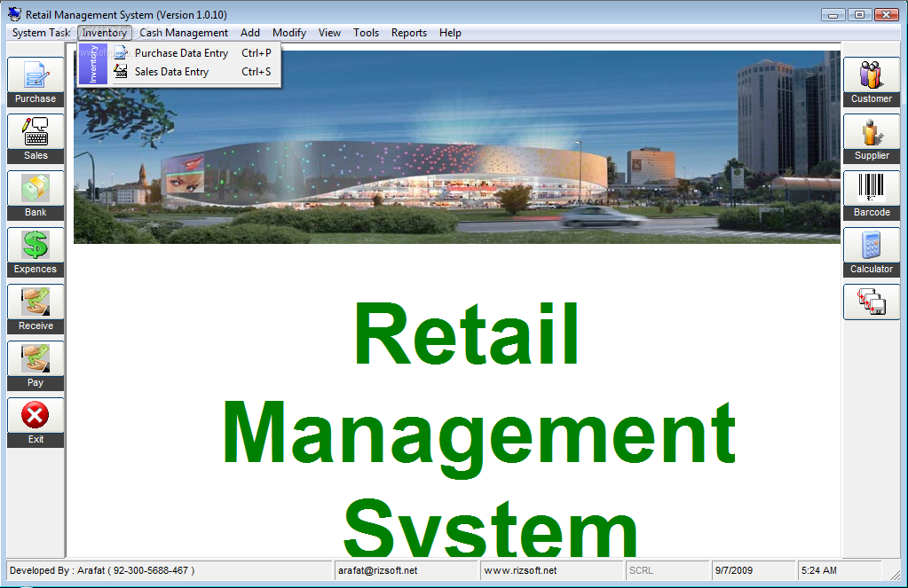This screenshot has width=908, height=588.
Task: Click the arafat@rizsoft.net status text
Action: [x=377, y=570]
